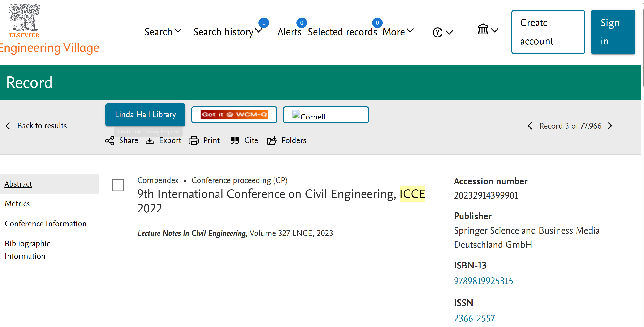
Task: Go back to results
Action: point(42,126)
